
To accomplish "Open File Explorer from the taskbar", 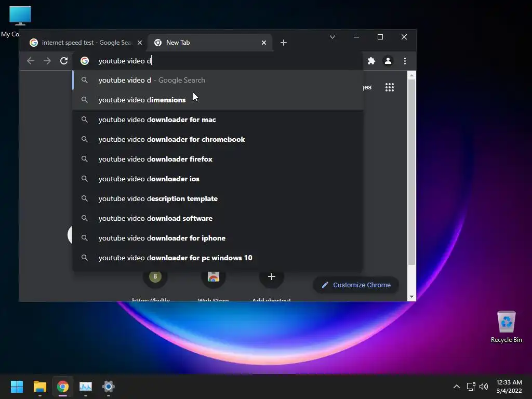I will (x=39, y=387).
